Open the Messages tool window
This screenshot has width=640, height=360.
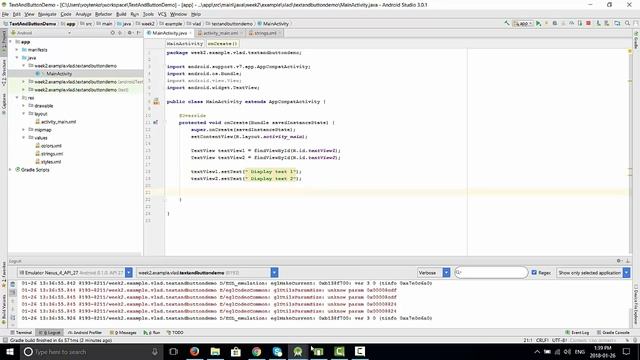(123, 333)
